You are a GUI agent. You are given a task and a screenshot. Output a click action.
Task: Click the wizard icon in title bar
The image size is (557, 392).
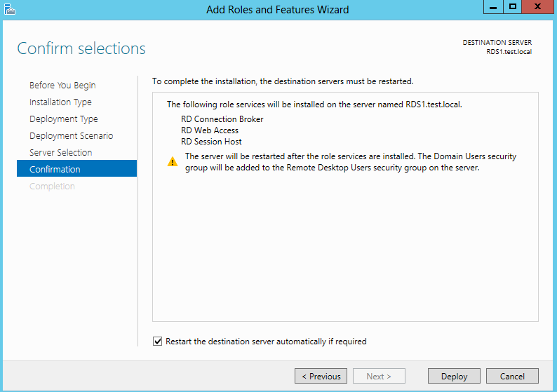tap(10, 9)
